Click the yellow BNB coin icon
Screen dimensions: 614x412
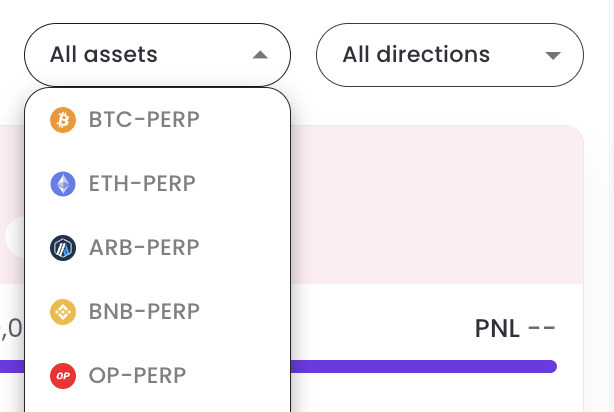[x=62, y=312]
